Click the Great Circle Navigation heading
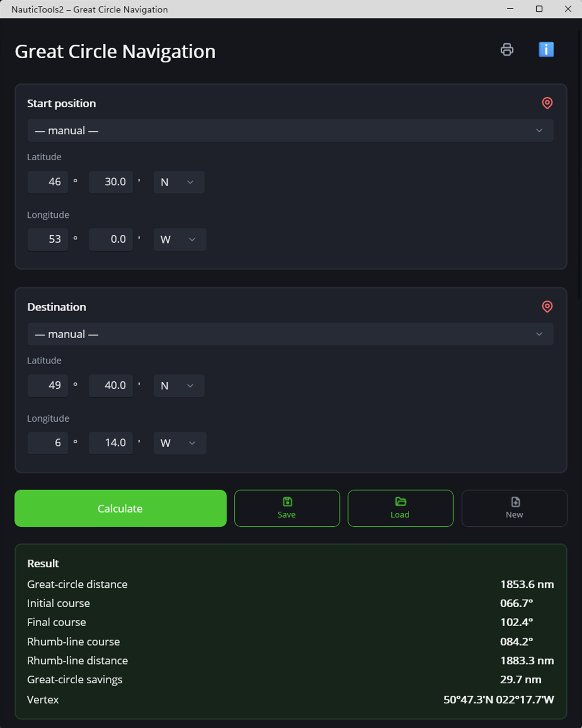Image resolution: width=582 pixels, height=728 pixels. point(115,51)
